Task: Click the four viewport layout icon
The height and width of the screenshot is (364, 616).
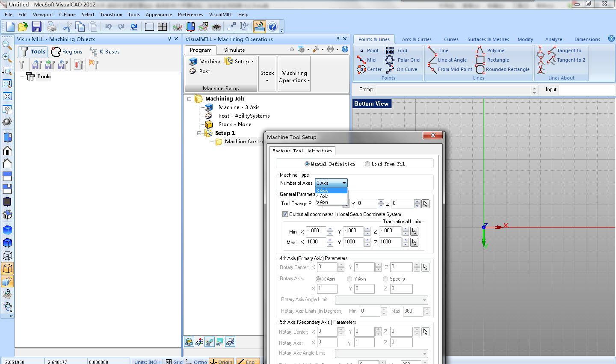Action: (x=162, y=27)
